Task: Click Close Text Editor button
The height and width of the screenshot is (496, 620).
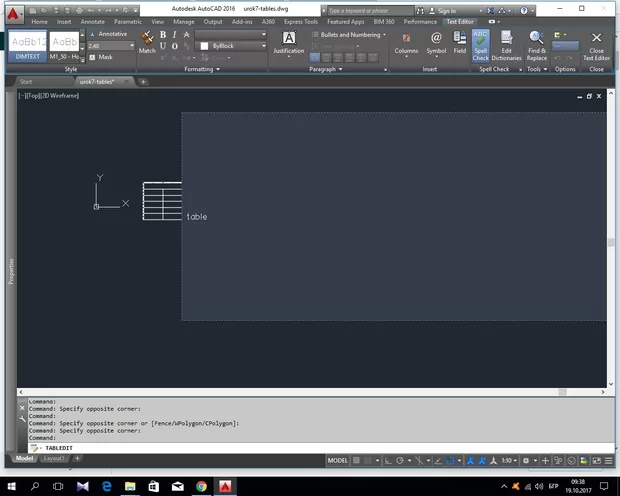Action: pyautogui.click(x=597, y=44)
